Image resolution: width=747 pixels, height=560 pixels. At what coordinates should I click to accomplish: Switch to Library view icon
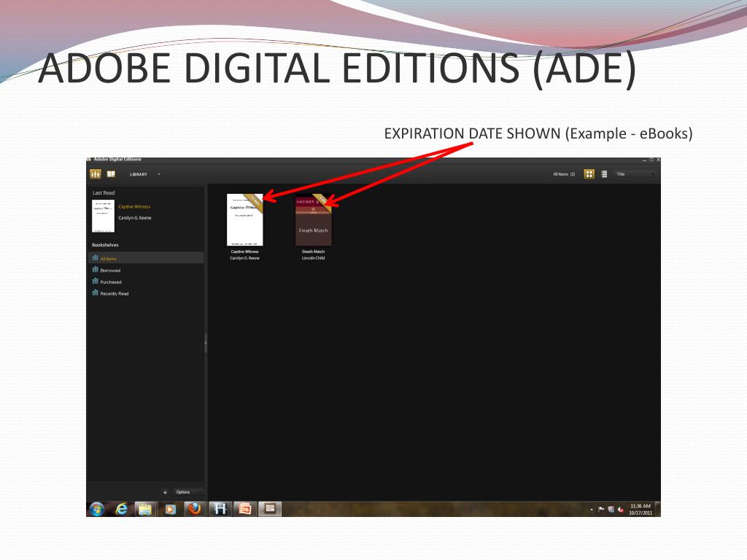point(96,174)
